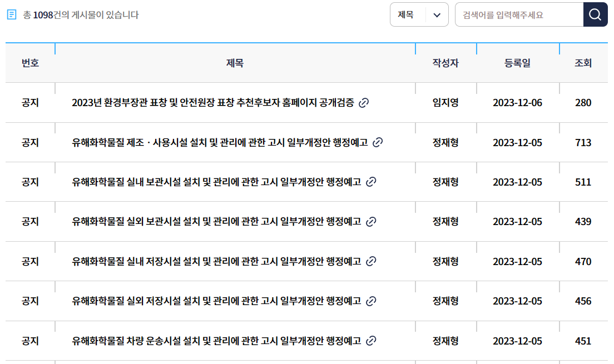The width and height of the screenshot is (614, 364).
Task: Click 2023-12-05 date in 차량 운송시설 row
Action: point(517,341)
